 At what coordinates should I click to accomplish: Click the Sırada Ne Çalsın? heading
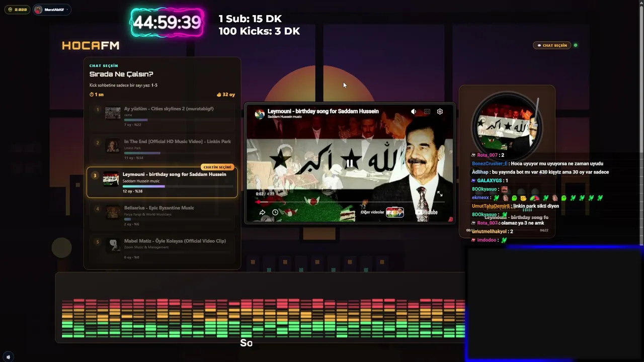[121, 74]
